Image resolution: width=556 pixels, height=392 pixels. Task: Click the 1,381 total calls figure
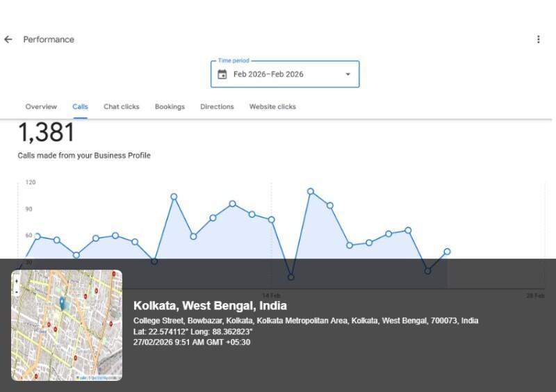46,132
